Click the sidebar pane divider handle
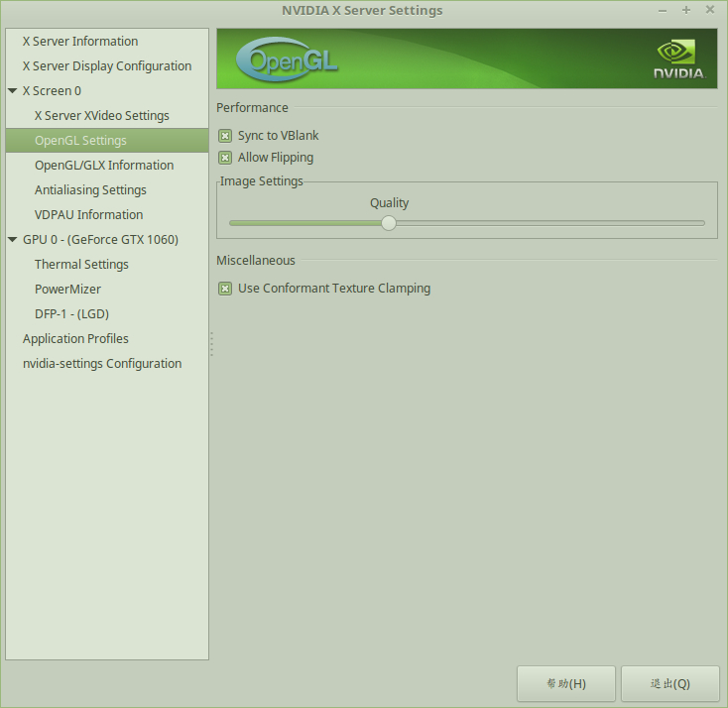The image size is (728, 708). [x=211, y=344]
